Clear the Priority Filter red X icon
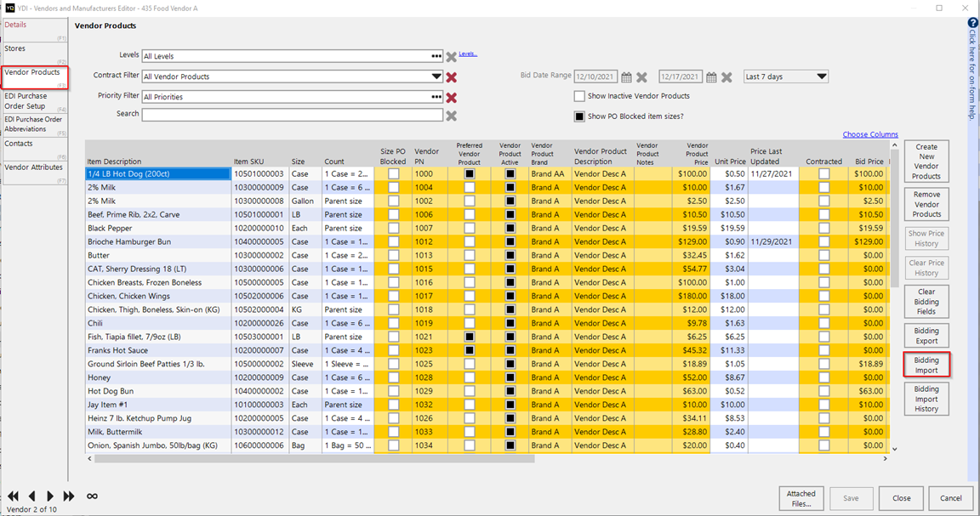980x516 pixels. coord(452,98)
